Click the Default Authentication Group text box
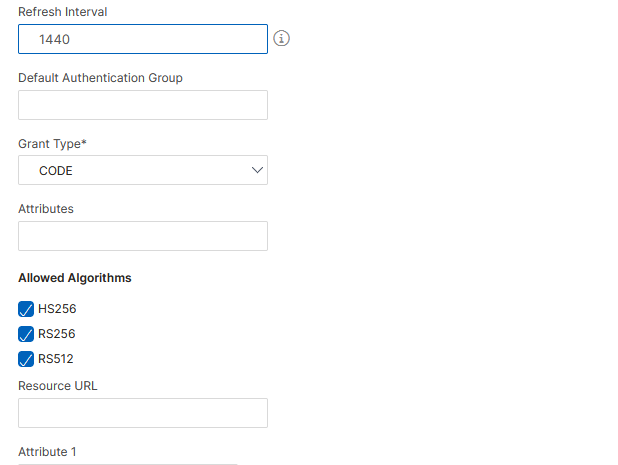 click(x=142, y=105)
